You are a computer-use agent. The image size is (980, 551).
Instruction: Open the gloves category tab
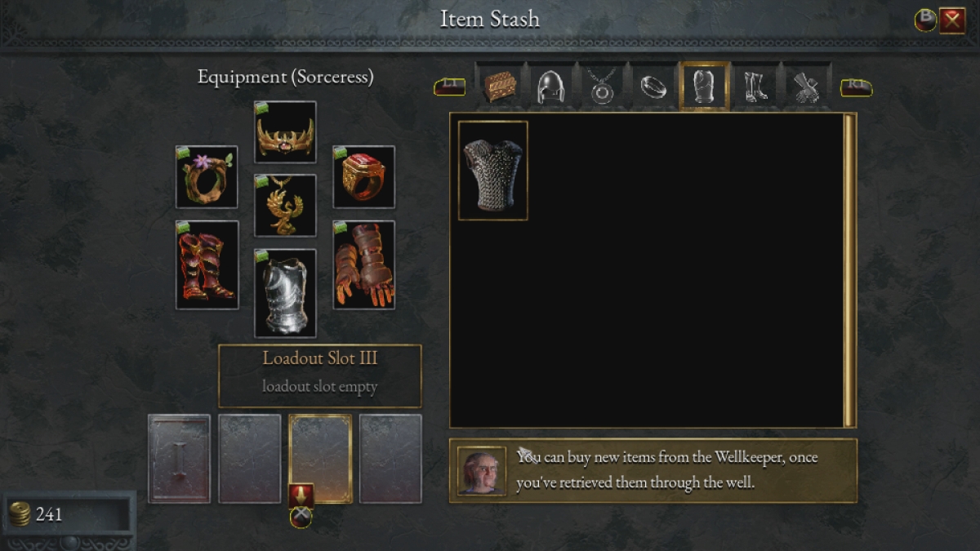[807, 86]
